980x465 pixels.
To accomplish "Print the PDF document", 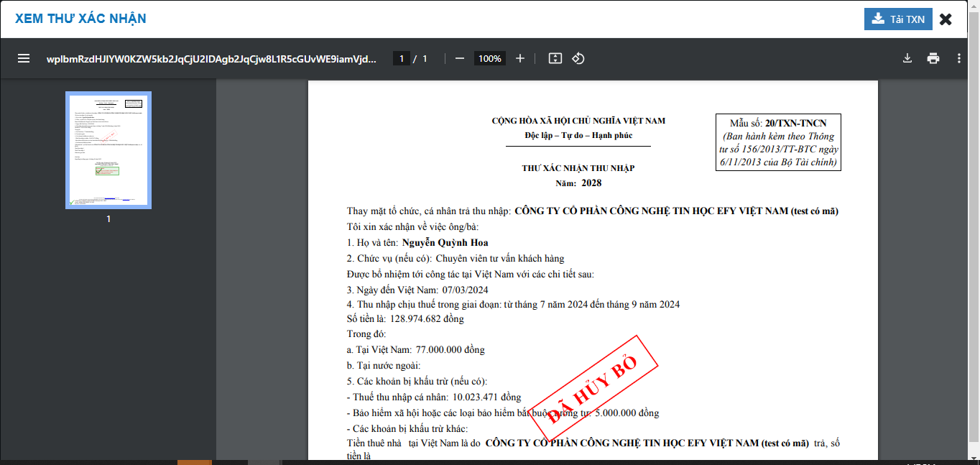I will [933, 58].
